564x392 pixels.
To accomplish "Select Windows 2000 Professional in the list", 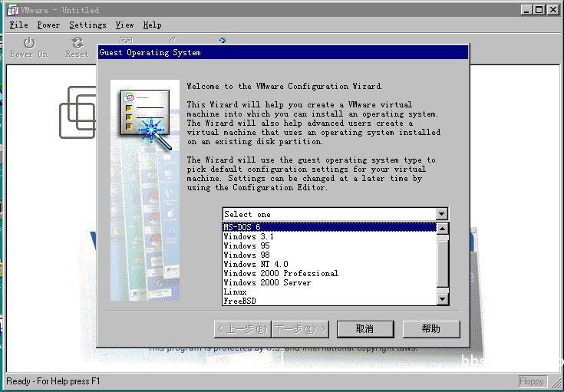I will coord(329,273).
